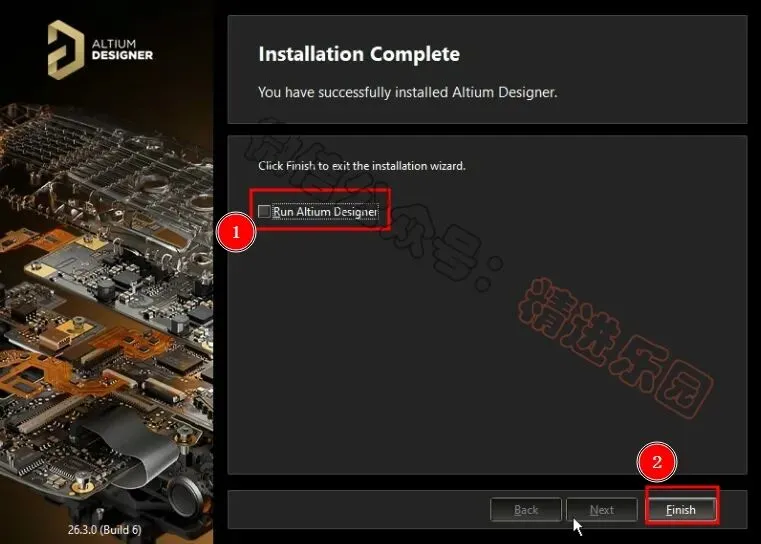Viewport: 761px width, 544px height.
Task: Click the red Chinese watermark text
Action: coord(615,348)
